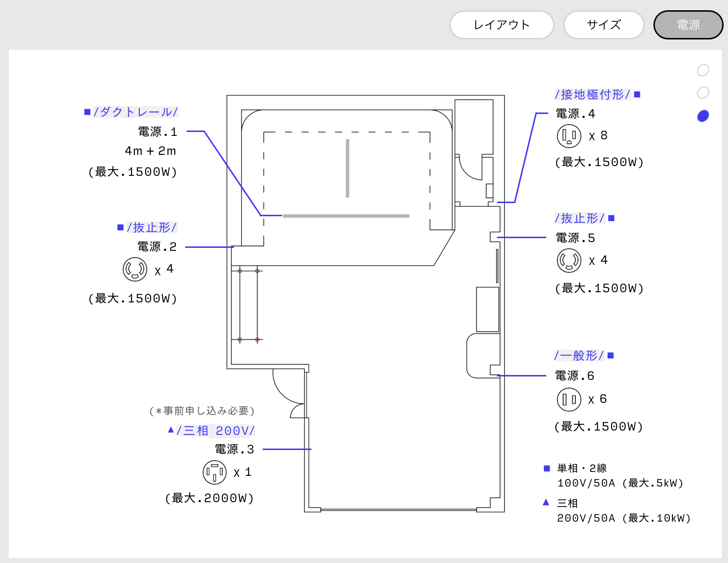728x563 pixels.
Task: Click the grounded outlet icon under 電源.4
Action: click(x=569, y=136)
